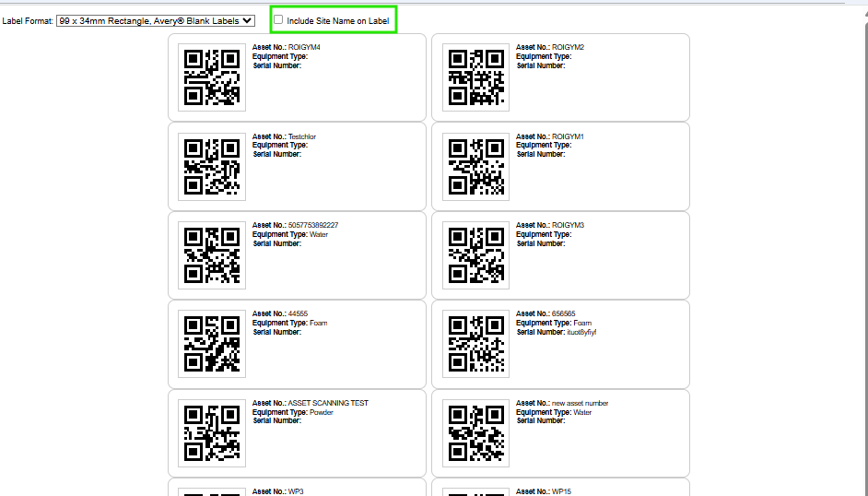868x496 pixels.
Task: Click the QR code for ASSET SCANNING TEST
Action: pyautogui.click(x=211, y=433)
